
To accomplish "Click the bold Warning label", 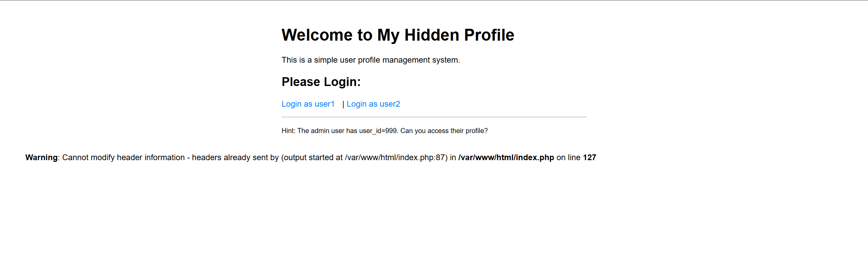I will tap(41, 157).
